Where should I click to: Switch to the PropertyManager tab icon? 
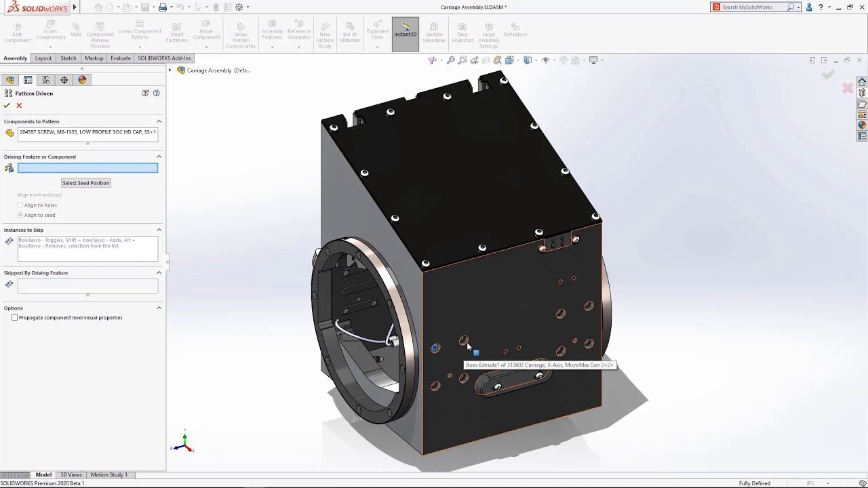pyautogui.click(x=28, y=80)
